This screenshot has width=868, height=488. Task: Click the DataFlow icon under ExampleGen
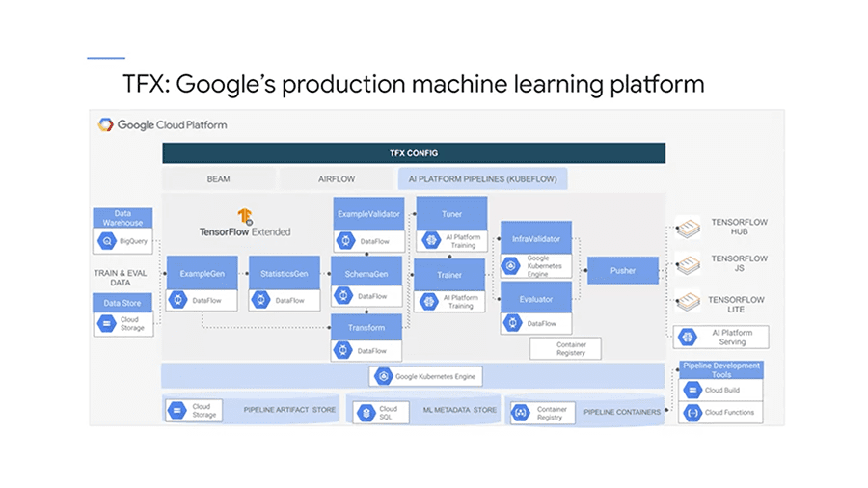point(178,300)
